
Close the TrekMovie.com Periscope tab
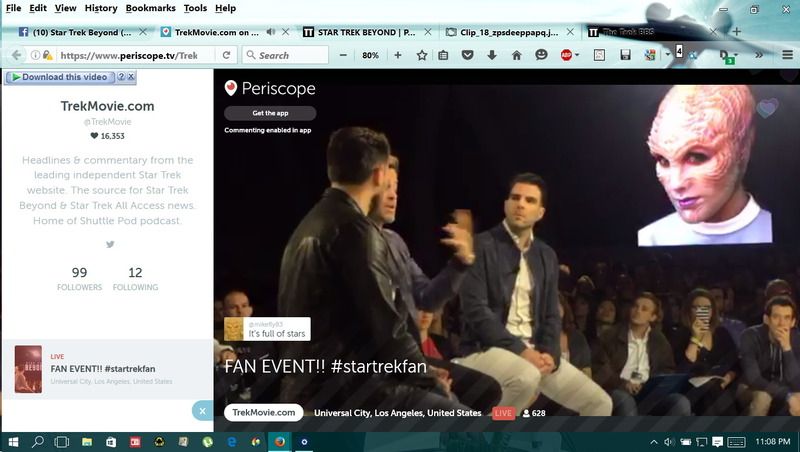click(x=286, y=32)
